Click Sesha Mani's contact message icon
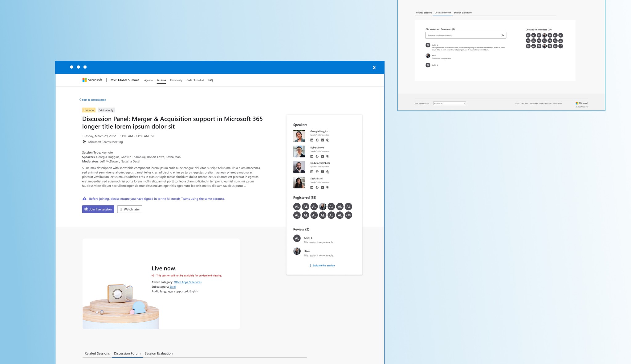The height and width of the screenshot is (364, 631). click(328, 187)
